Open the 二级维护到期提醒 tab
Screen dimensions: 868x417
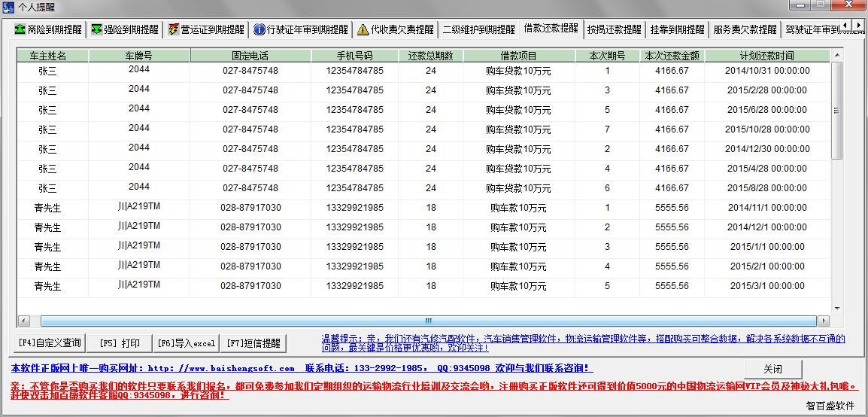(x=478, y=29)
